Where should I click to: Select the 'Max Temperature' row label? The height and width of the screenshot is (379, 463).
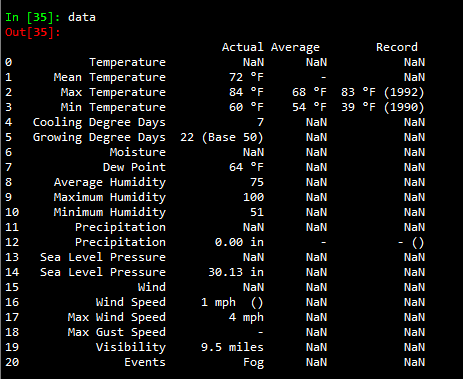click(x=113, y=92)
